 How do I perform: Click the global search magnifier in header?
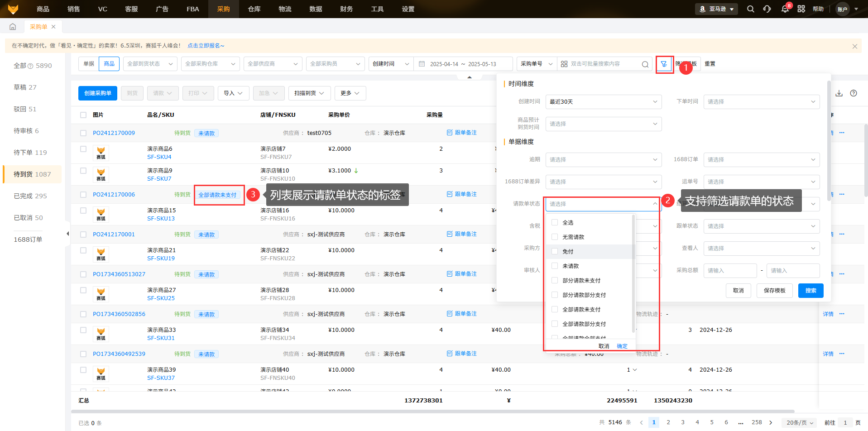click(750, 9)
